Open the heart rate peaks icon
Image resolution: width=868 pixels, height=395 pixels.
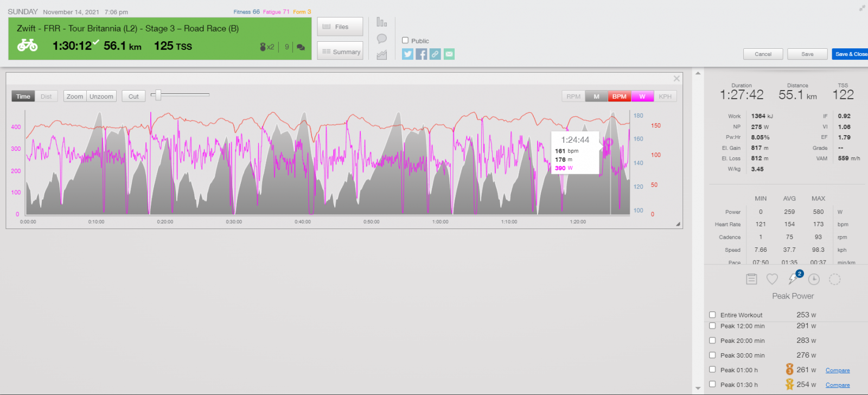pos(772,279)
